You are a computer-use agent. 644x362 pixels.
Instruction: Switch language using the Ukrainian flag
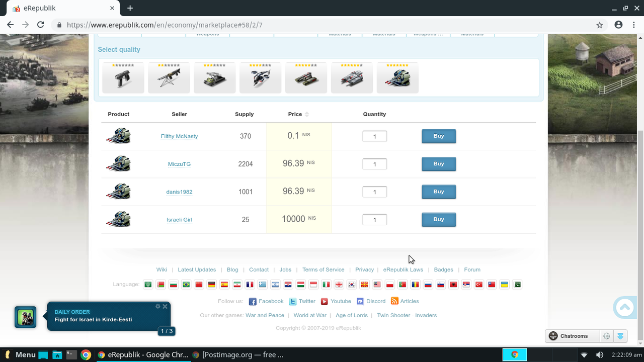point(504,285)
